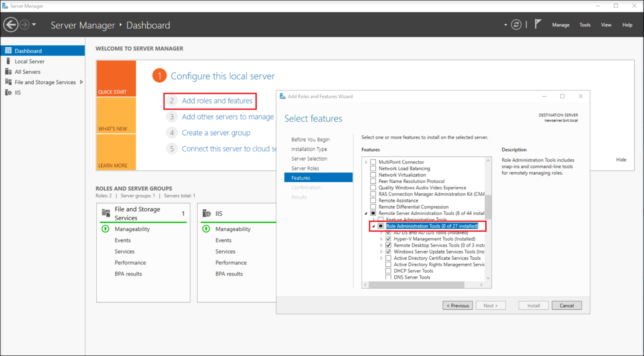Open the Manage menu
The image size is (644, 356).
(x=560, y=25)
